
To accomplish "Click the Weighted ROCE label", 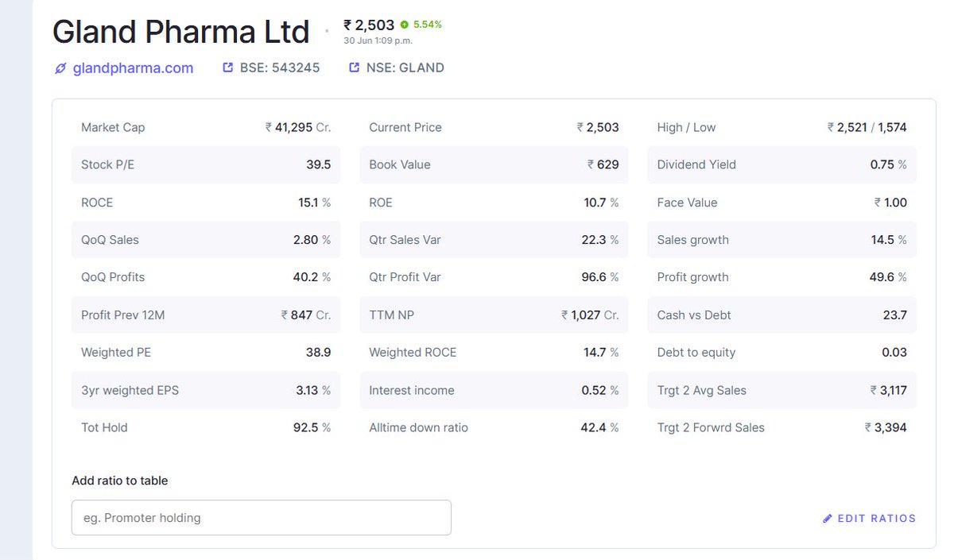I will [413, 352].
